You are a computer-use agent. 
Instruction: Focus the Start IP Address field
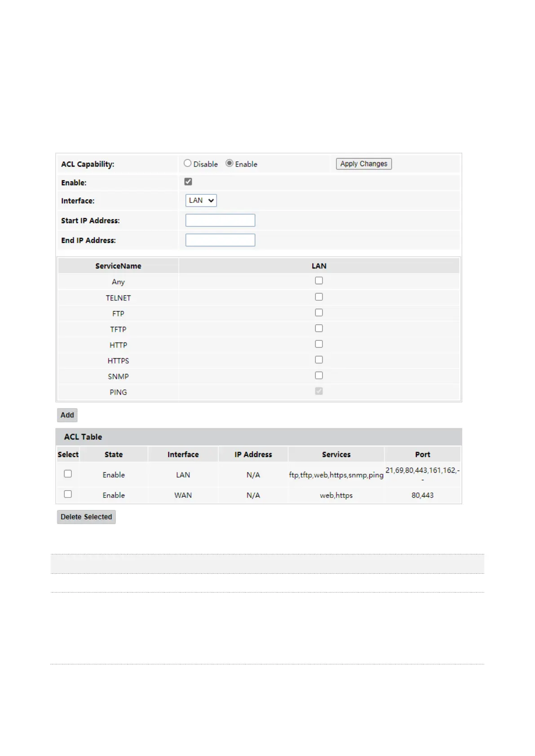click(220, 220)
